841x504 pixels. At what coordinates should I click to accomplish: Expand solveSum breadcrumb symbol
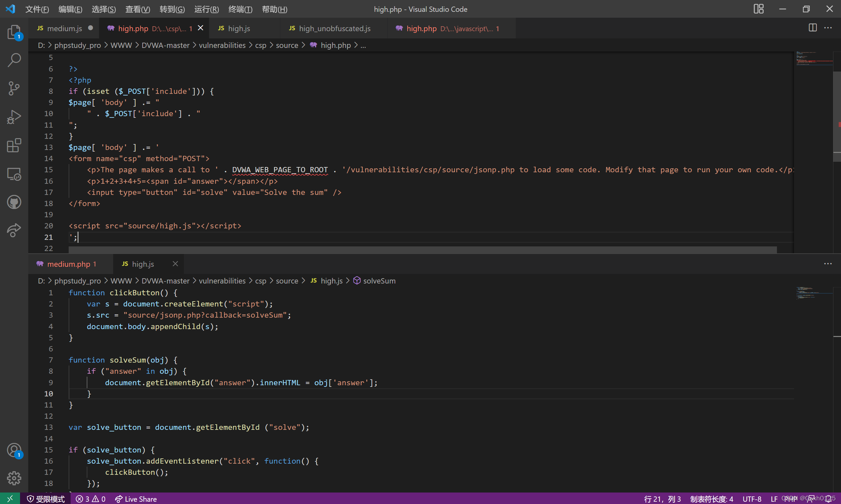point(379,281)
